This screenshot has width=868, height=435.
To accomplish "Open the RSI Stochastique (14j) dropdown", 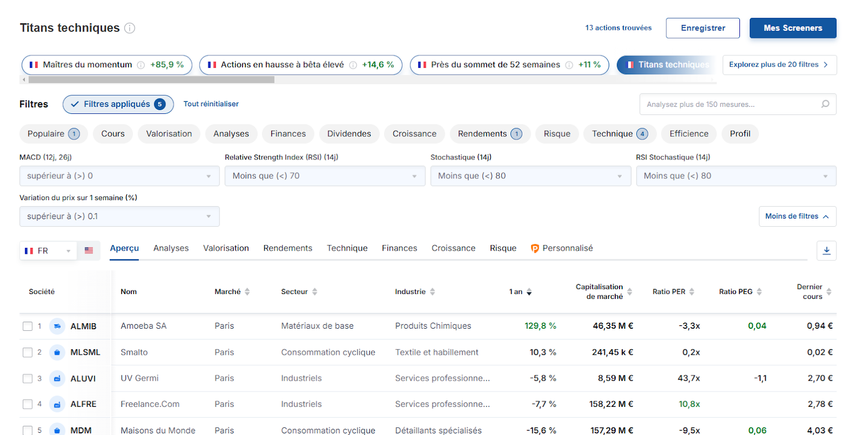I will 736,176.
